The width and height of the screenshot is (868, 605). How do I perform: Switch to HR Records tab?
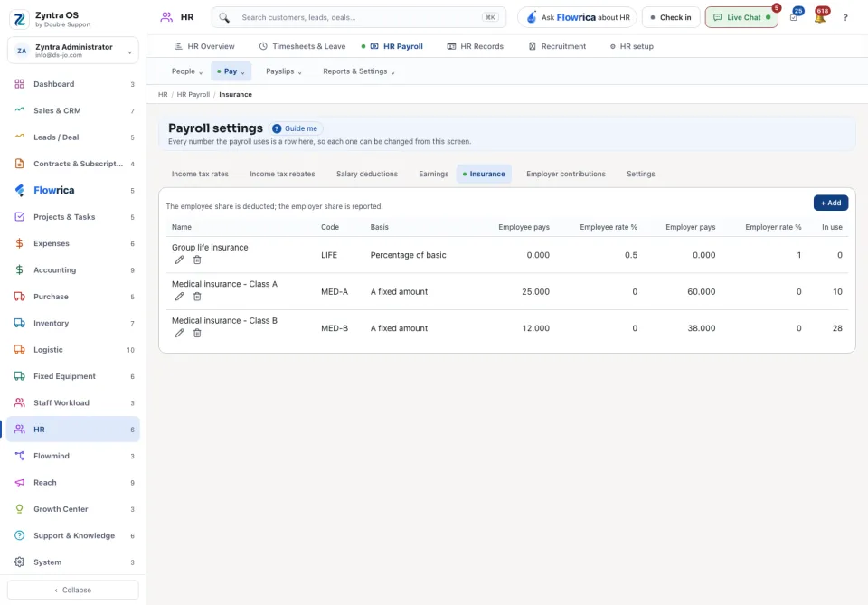(476, 46)
